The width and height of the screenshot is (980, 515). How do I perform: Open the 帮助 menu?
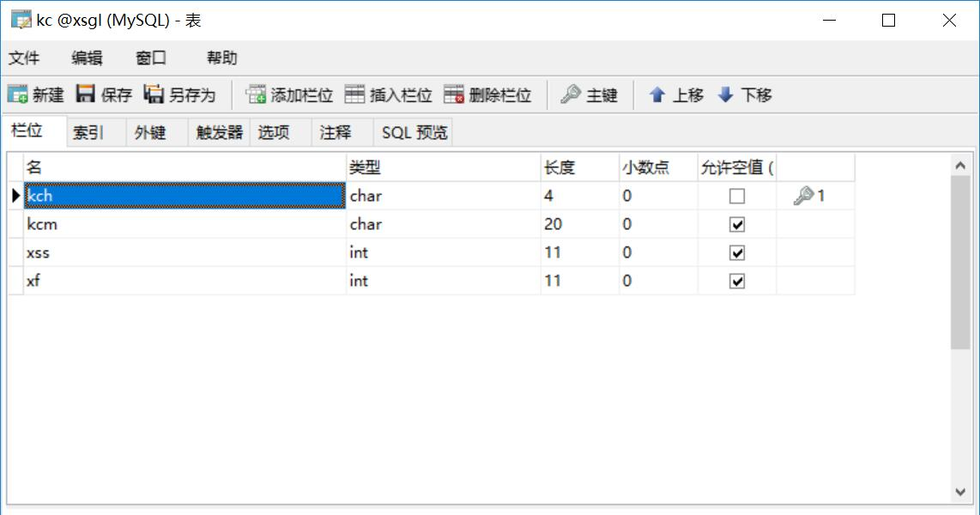[222, 58]
